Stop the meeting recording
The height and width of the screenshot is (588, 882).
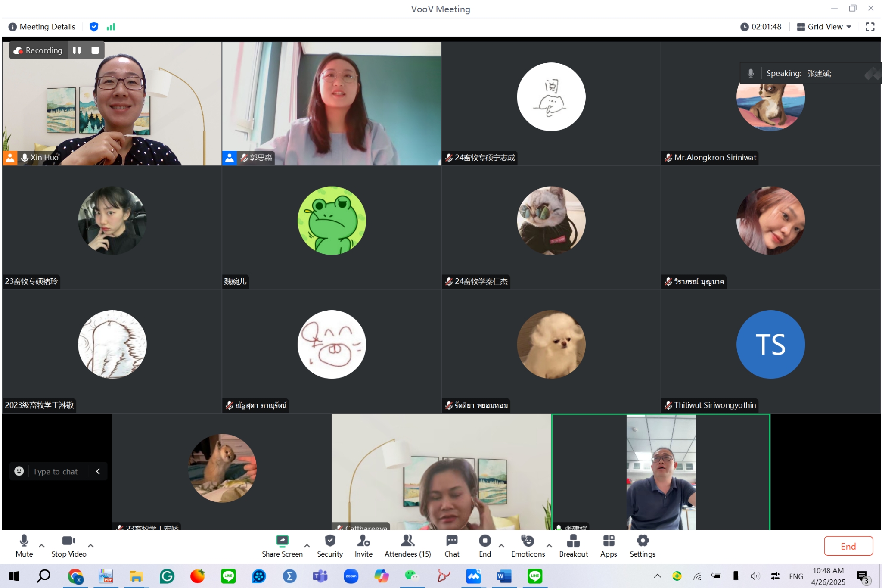click(95, 50)
